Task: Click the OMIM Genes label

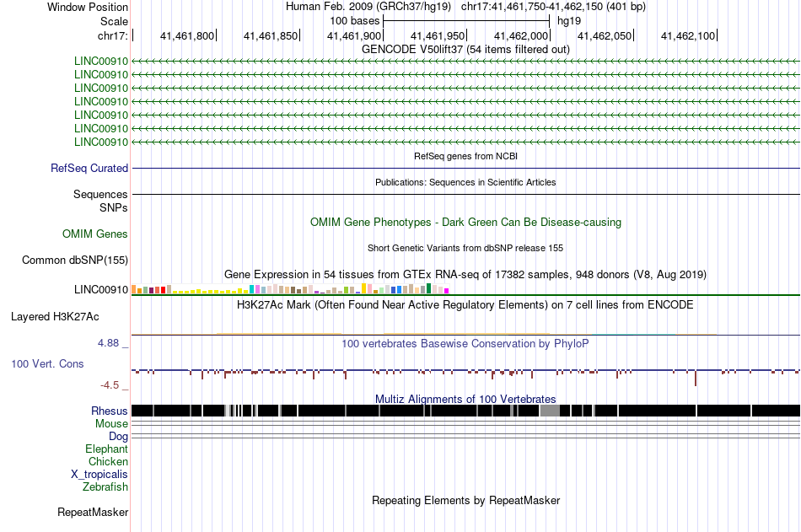Action: [95, 234]
